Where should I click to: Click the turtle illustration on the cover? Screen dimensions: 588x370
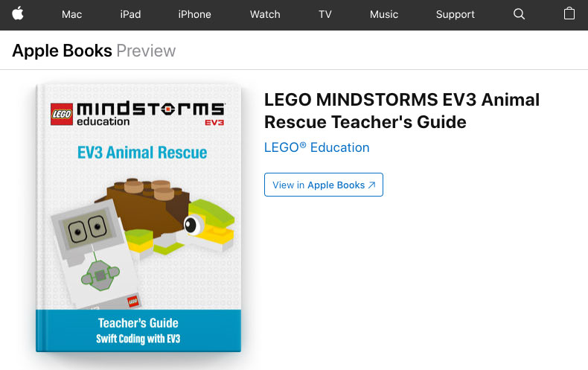tap(164, 216)
